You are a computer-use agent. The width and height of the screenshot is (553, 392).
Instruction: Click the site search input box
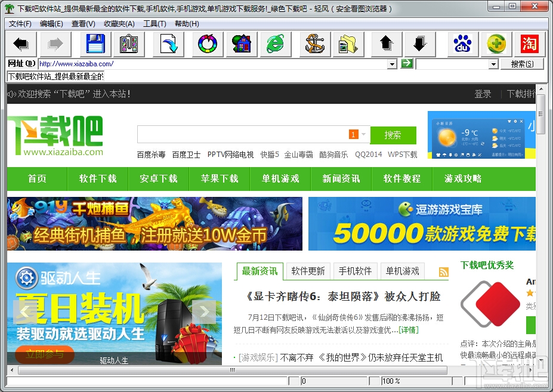tap(243, 134)
